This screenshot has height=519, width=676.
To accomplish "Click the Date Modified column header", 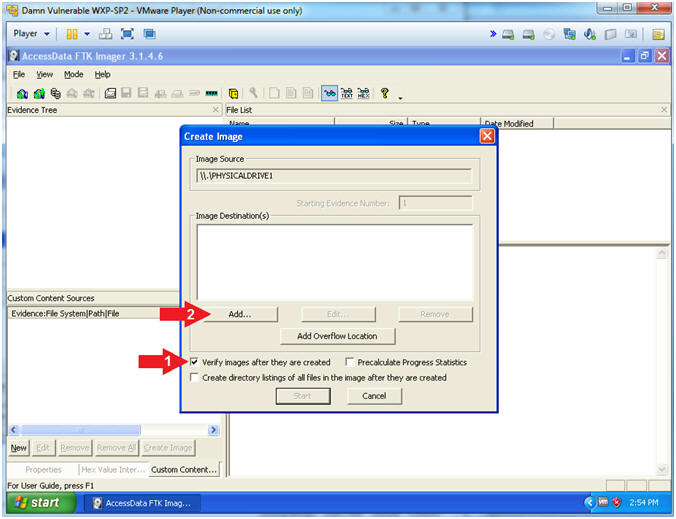I will [517, 124].
